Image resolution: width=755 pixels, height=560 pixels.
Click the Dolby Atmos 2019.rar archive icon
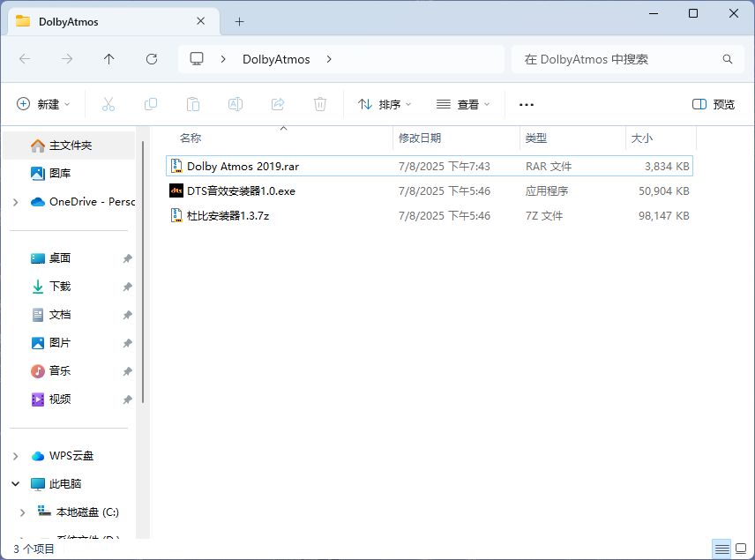pyautogui.click(x=176, y=166)
